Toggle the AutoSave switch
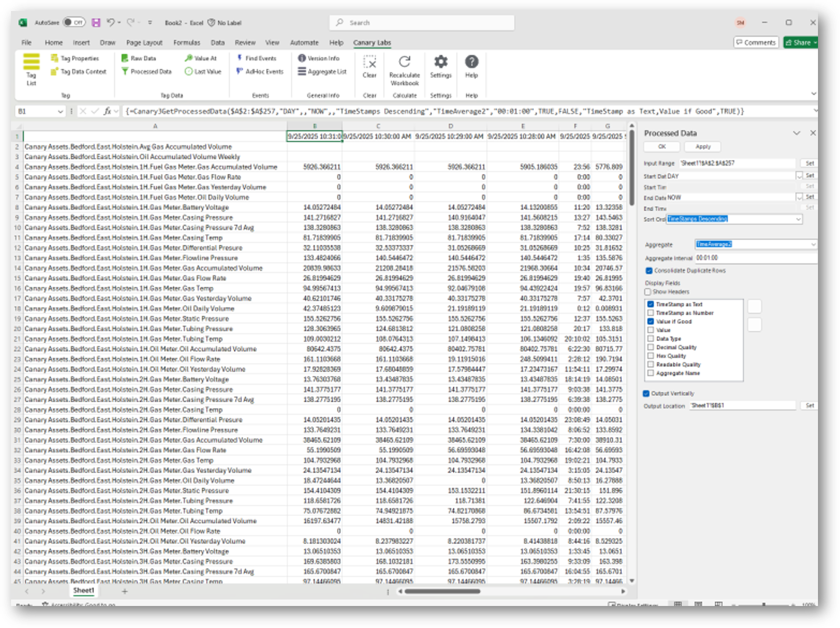 (74, 23)
